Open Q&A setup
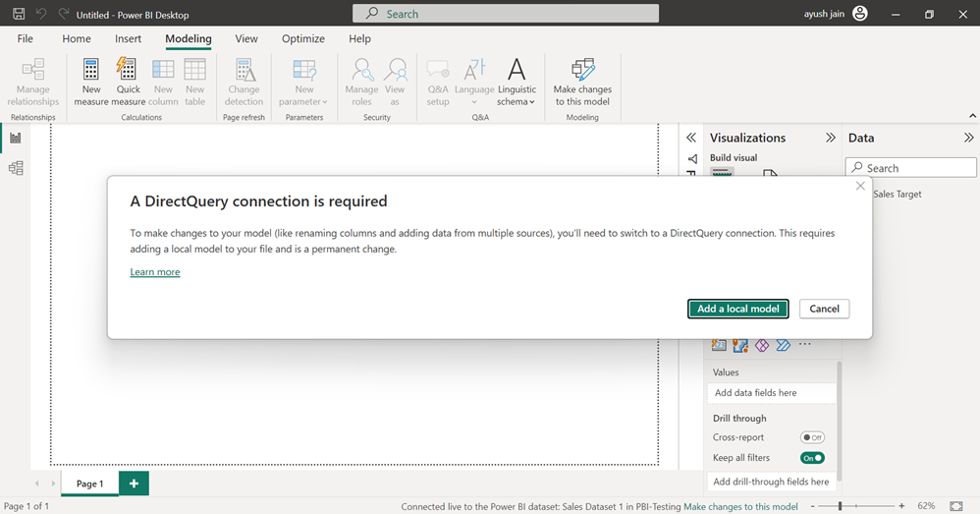This screenshot has width=980, height=514. 438,83
